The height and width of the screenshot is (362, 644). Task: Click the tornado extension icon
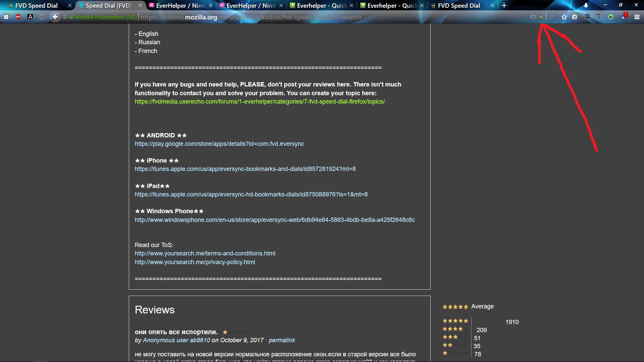click(599, 17)
